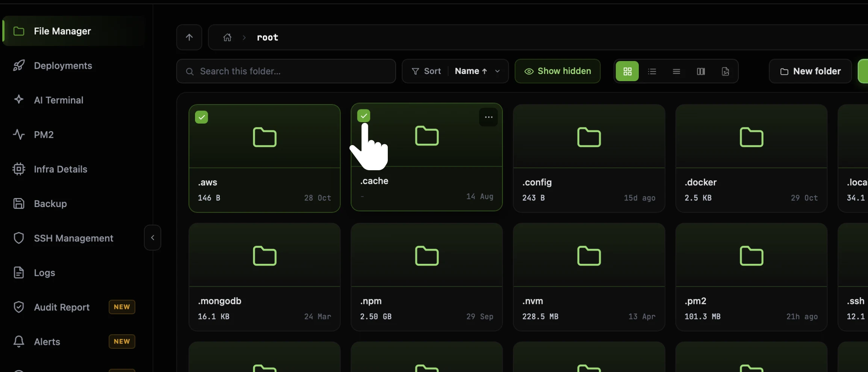
Task: Open the .docker folder
Action: (751, 158)
